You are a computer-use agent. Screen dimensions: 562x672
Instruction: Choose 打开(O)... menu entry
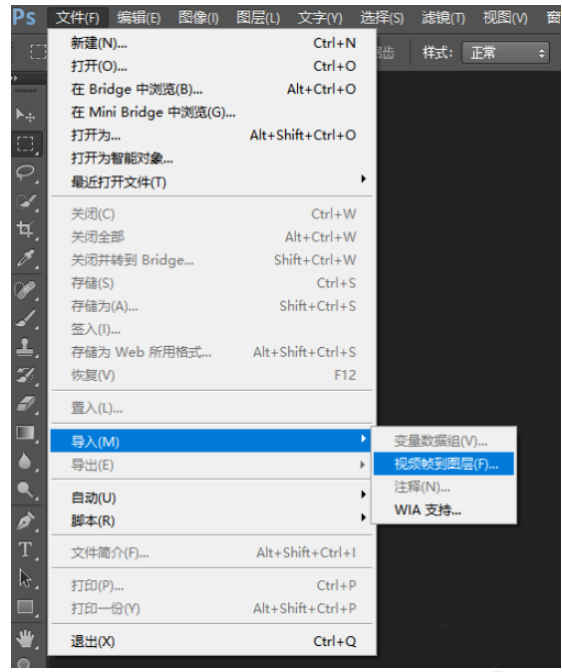tap(211, 66)
